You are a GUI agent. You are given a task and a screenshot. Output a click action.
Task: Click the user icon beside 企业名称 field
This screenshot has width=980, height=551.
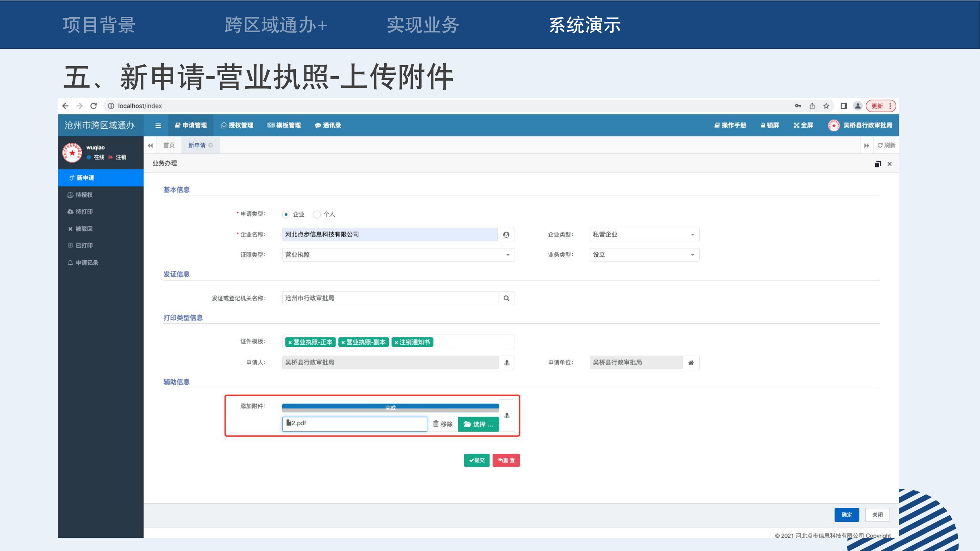tap(506, 235)
